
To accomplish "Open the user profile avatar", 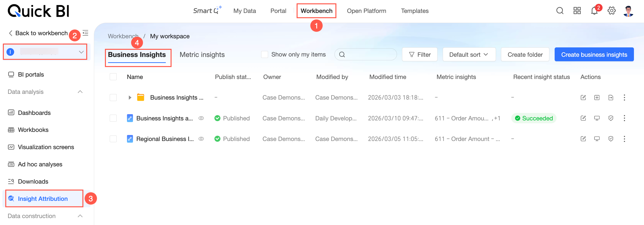I will (628, 11).
